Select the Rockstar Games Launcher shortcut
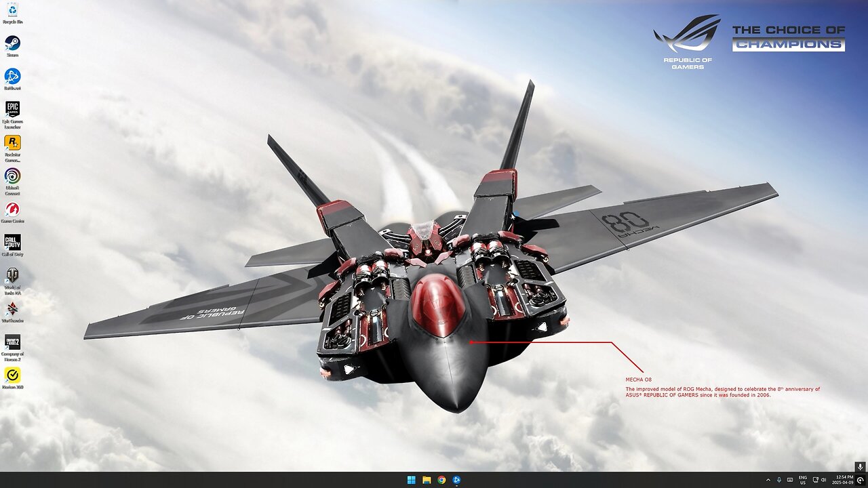This screenshot has width=868, height=488. (12, 148)
